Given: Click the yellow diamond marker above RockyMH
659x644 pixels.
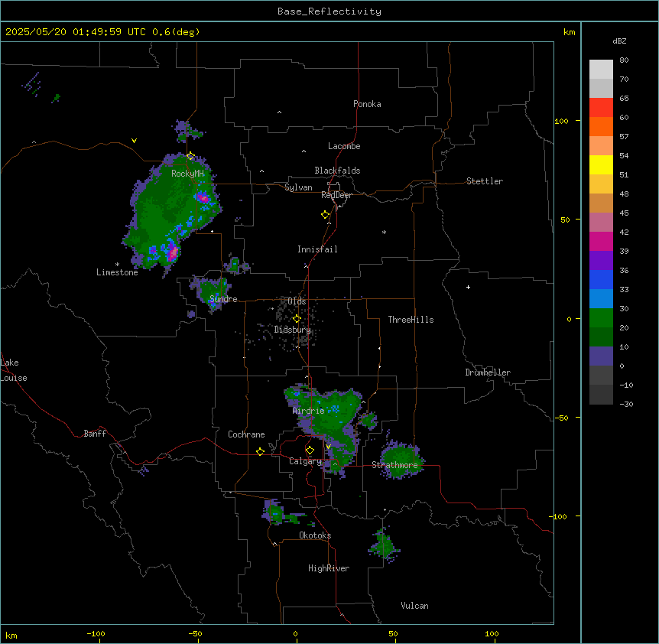Looking at the screenshot, I should click(190, 156).
